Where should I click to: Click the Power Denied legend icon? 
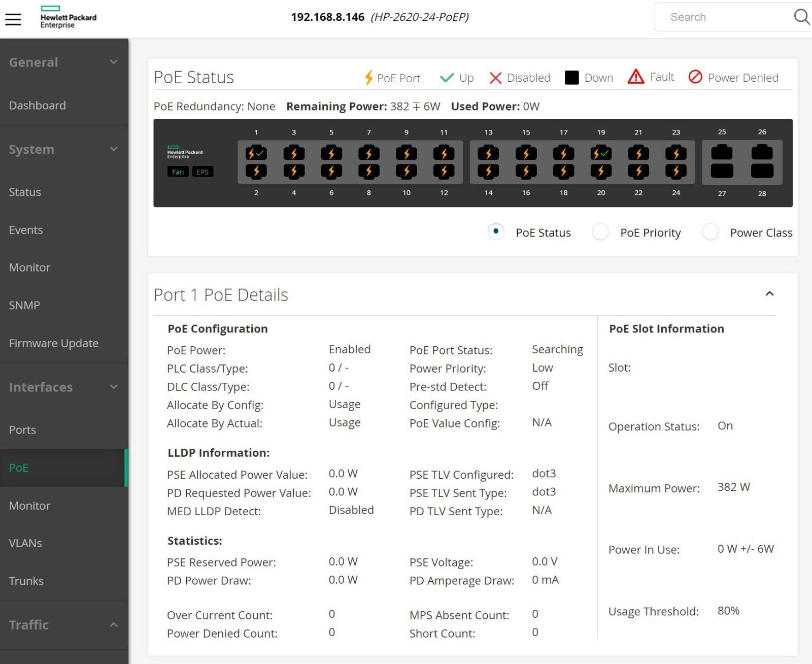(x=695, y=77)
